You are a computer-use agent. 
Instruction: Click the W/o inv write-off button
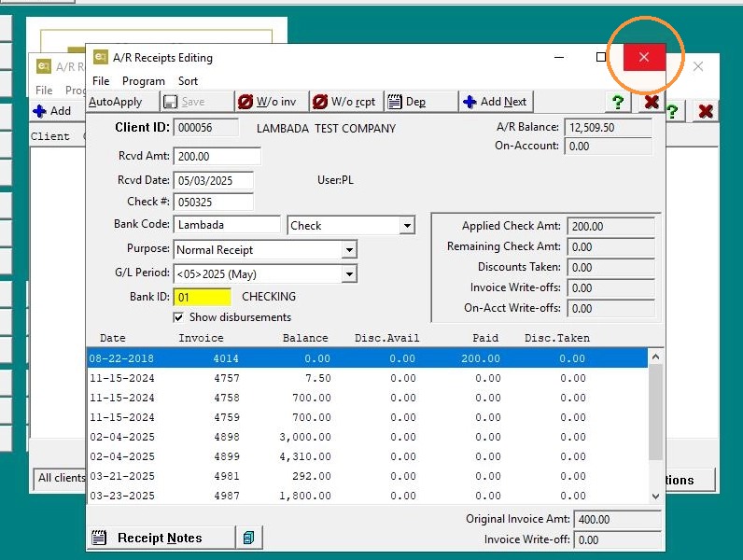272,102
